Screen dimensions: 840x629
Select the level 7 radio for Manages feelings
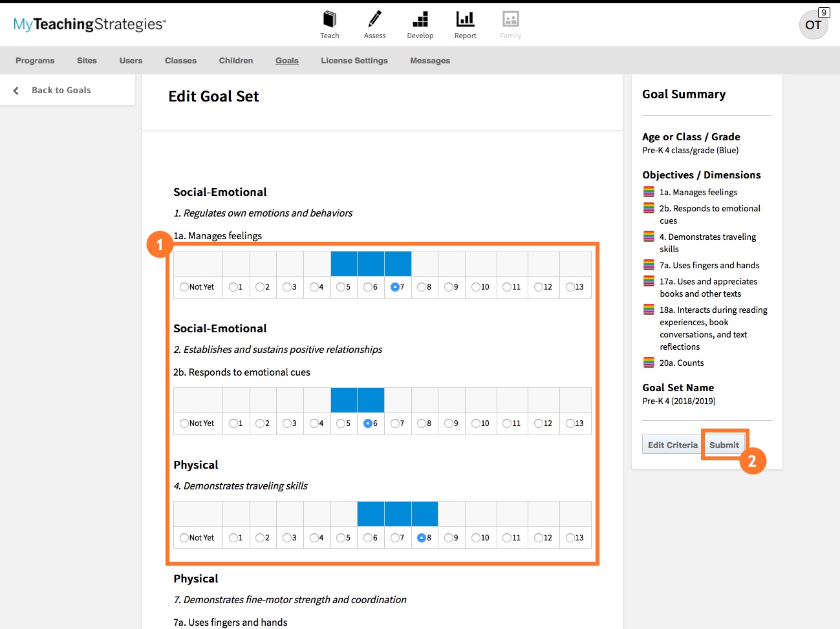click(393, 287)
